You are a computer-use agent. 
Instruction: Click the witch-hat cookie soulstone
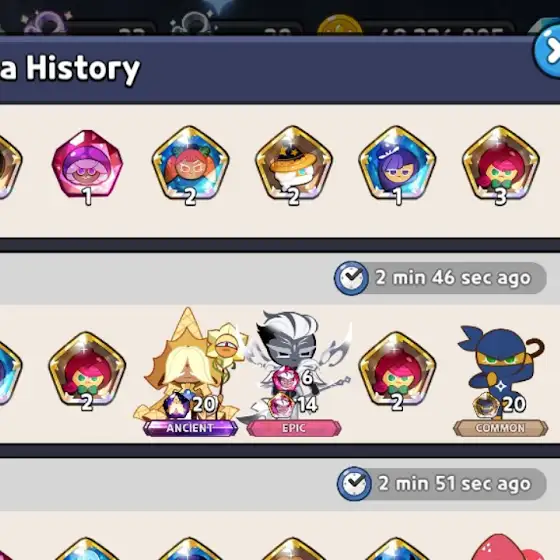pos(294,165)
